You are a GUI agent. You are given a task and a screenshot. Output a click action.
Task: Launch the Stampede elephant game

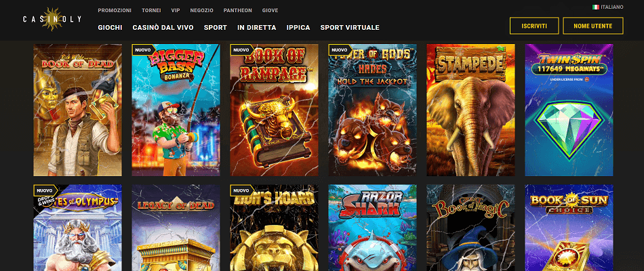coord(470,110)
